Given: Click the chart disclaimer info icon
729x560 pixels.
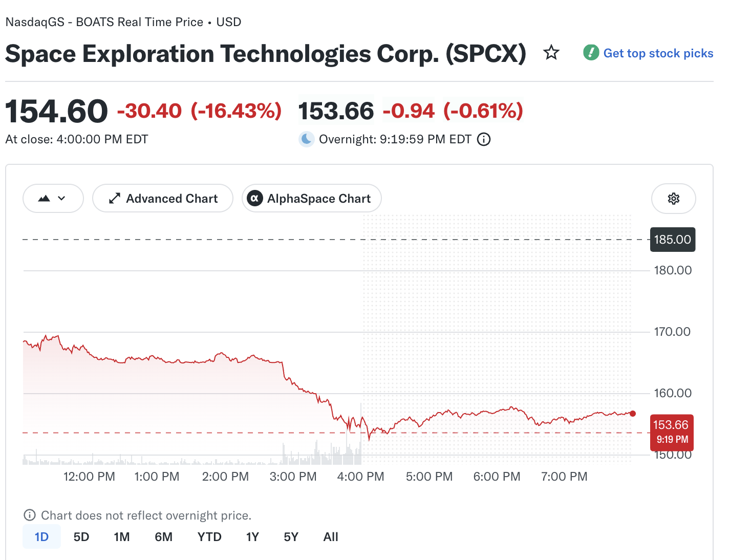Looking at the screenshot, I should point(30,515).
